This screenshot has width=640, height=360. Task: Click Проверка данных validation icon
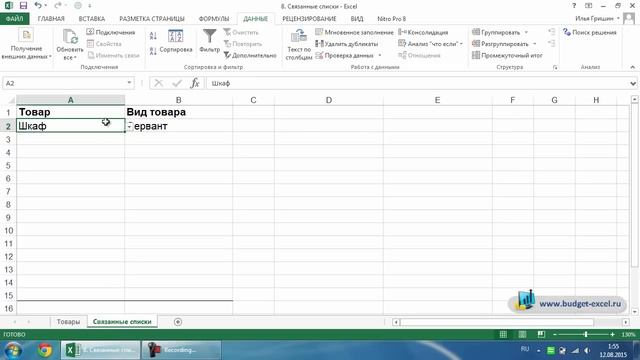(320, 55)
